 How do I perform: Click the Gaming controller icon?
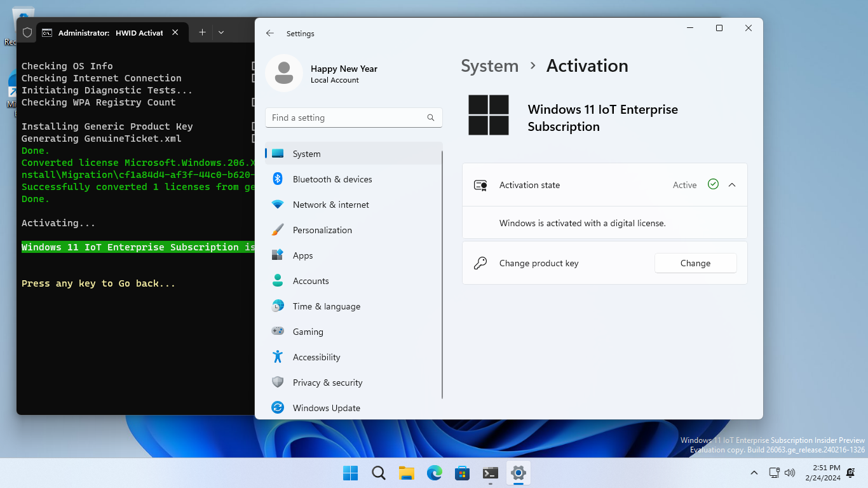(x=278, y=331)
